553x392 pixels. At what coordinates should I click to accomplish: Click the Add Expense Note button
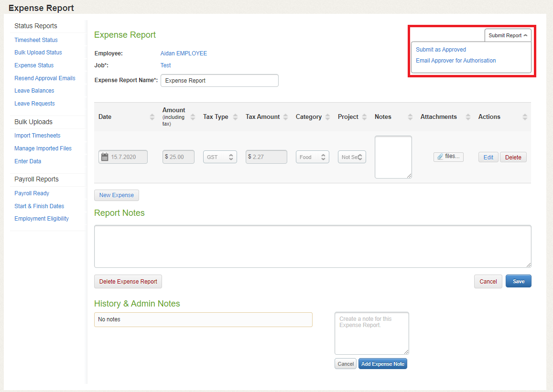(382, 364)
